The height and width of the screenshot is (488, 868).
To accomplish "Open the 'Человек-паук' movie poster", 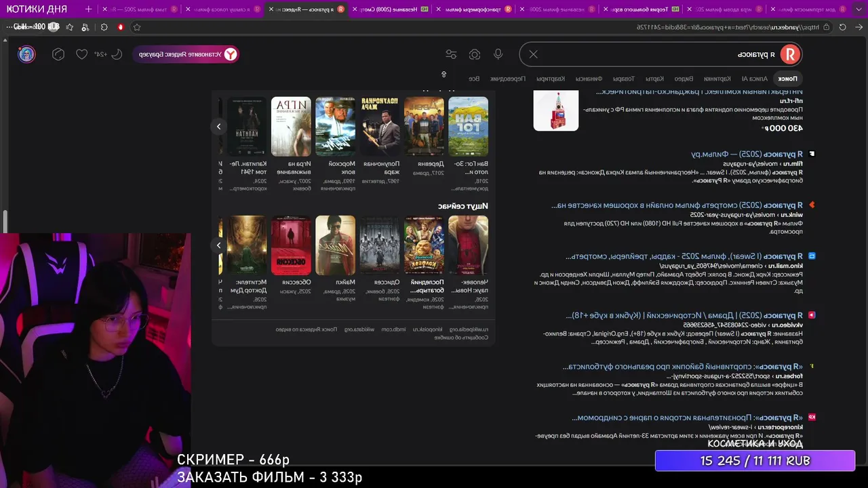I will coord(469,245).
